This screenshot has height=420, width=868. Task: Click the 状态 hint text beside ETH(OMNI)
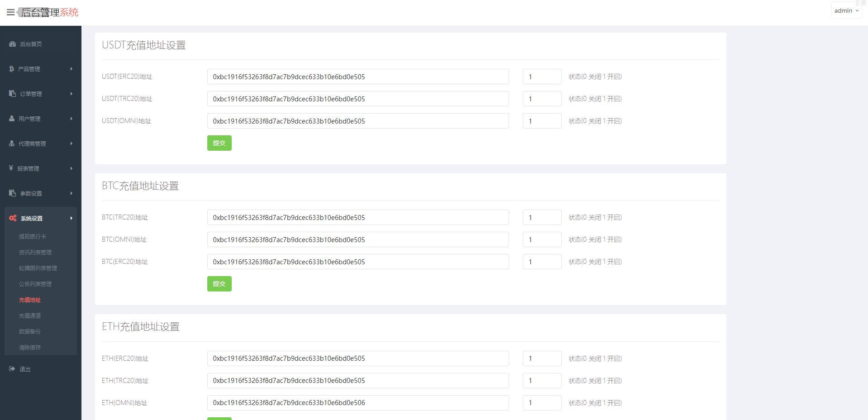(595, 403)
